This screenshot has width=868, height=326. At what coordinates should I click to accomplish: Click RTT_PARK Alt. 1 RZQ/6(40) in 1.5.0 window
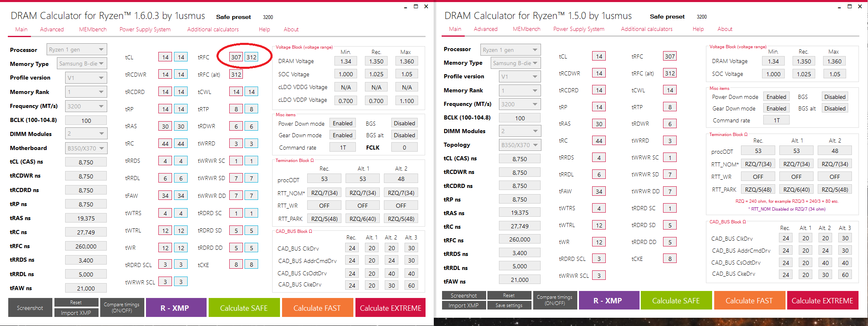click(796, 190)
